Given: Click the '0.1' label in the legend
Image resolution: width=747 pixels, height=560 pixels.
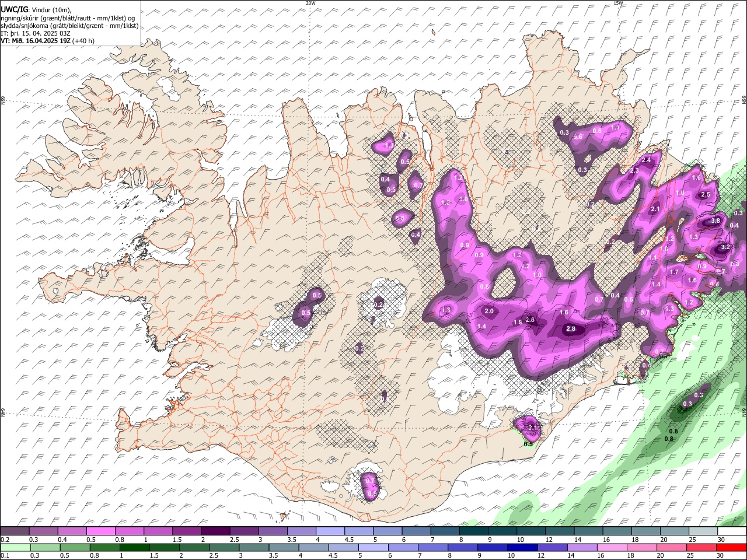Looking at the screenshot, I should click(x=5, y=556).
